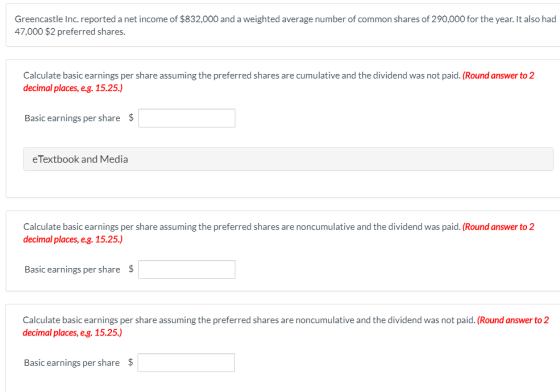
Task: Click the '47,000 $2 preferred shares' text
Action: [70, 32]
